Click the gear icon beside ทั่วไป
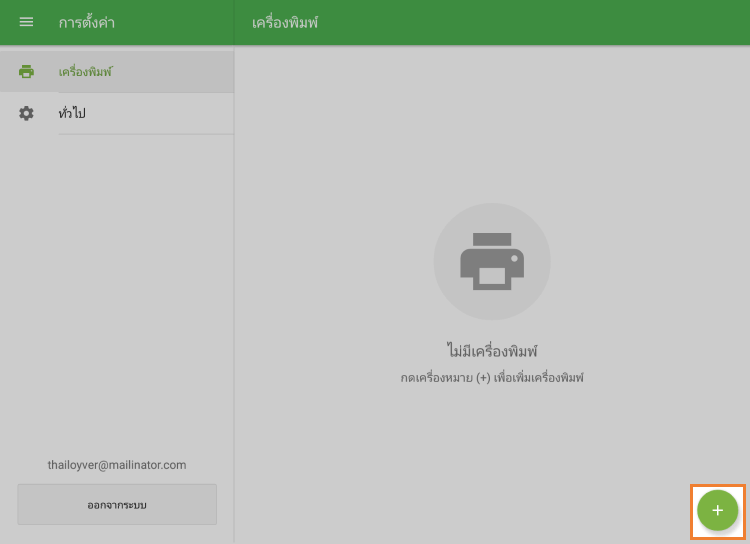This screenshot has width=750, height=544. pos(26,114)
